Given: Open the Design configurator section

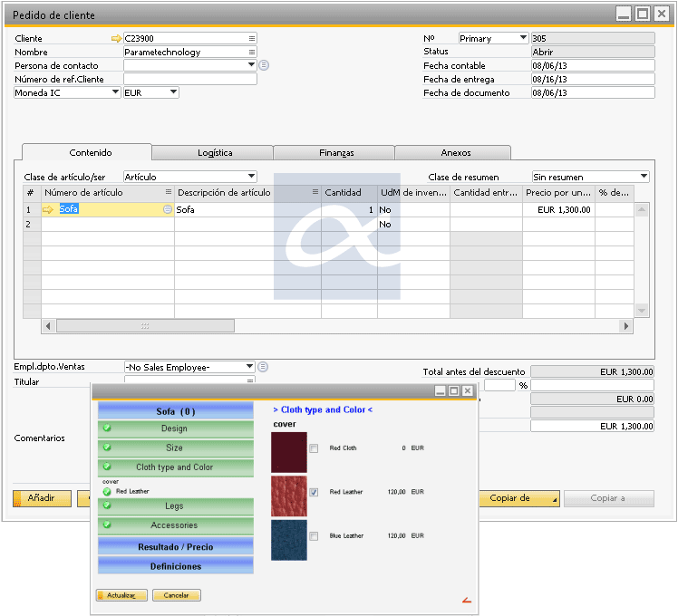Looking at the screenshot, I should pyautogui.click(x=176, y=428).
